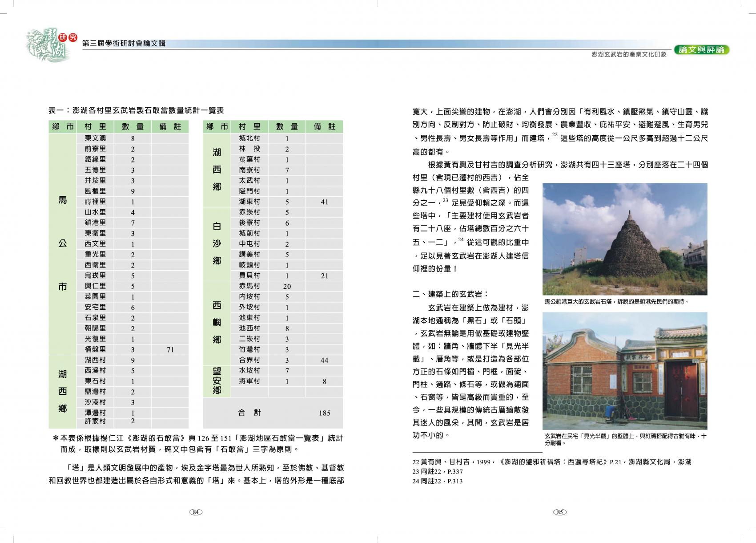Image resolution: width=756 pixels, height=543 pixels.
Task: Click the asterisk table source note
Action: 198,444
